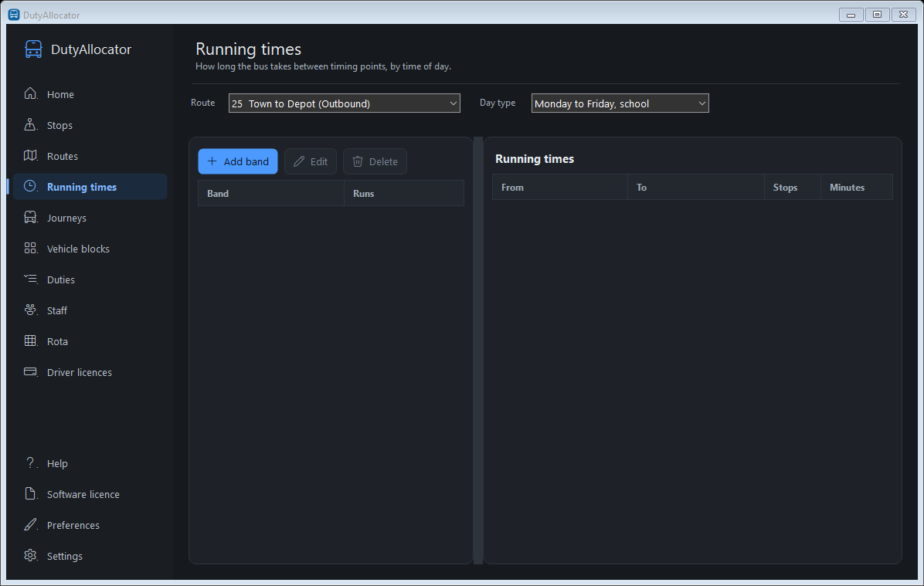924x586 pixels.
Task: Open Settings page
Action: [x=90, y=556]
